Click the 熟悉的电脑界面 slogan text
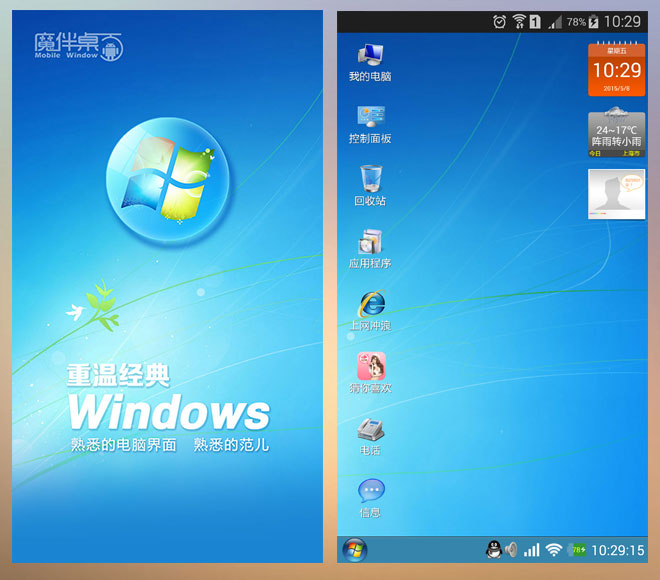 tap(123, 445)
